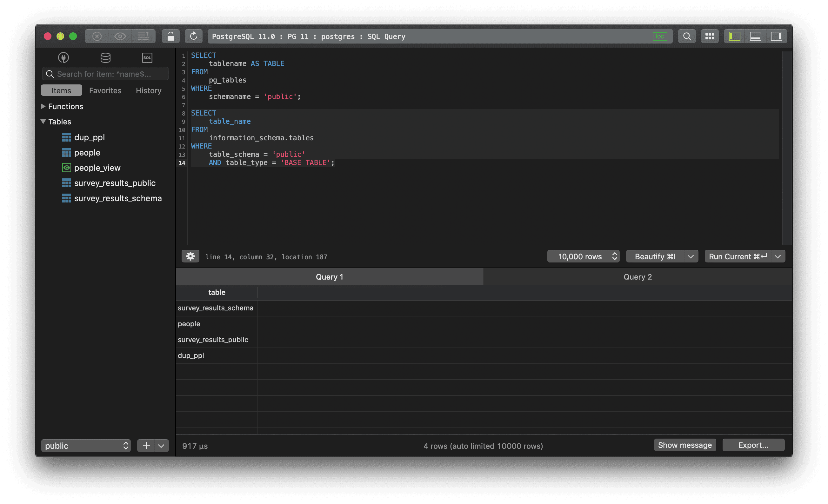Open the database cylinder icon
The height and width of the screenshot is (504, 828).
click(105, 57)
